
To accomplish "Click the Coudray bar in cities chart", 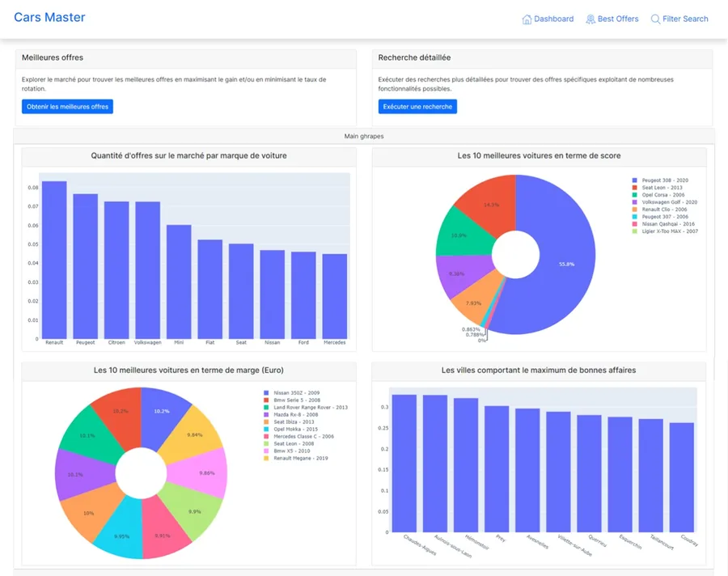I will coord(682,477).
